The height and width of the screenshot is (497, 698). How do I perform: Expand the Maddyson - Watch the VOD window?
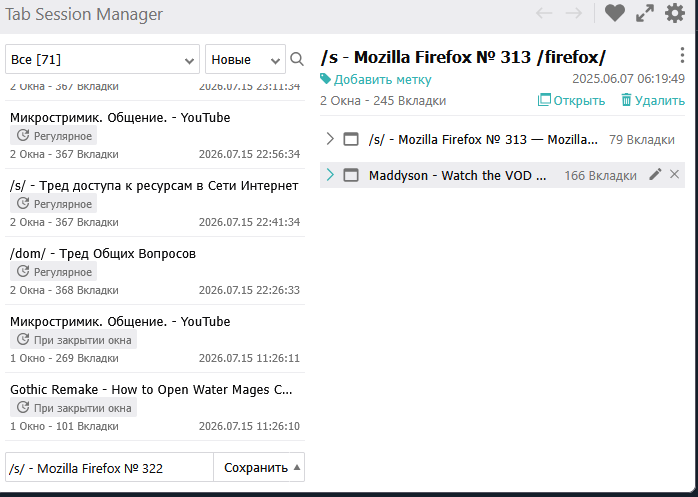(330, 175)
